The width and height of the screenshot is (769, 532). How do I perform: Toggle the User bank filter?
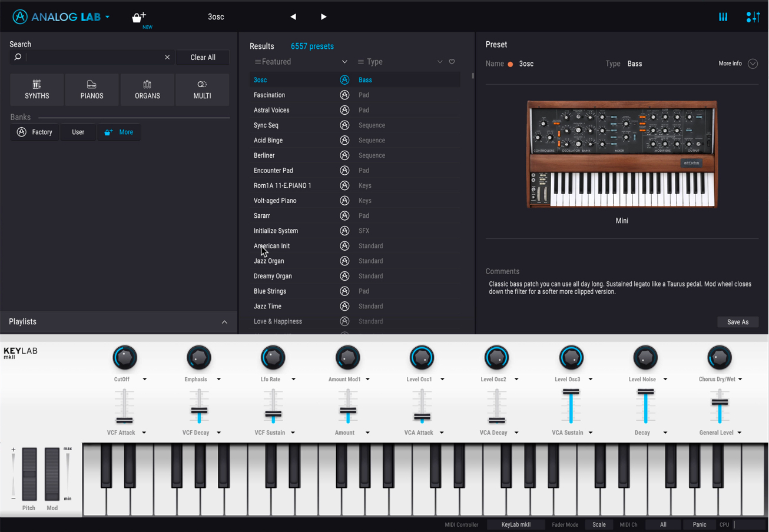[78, 132]
